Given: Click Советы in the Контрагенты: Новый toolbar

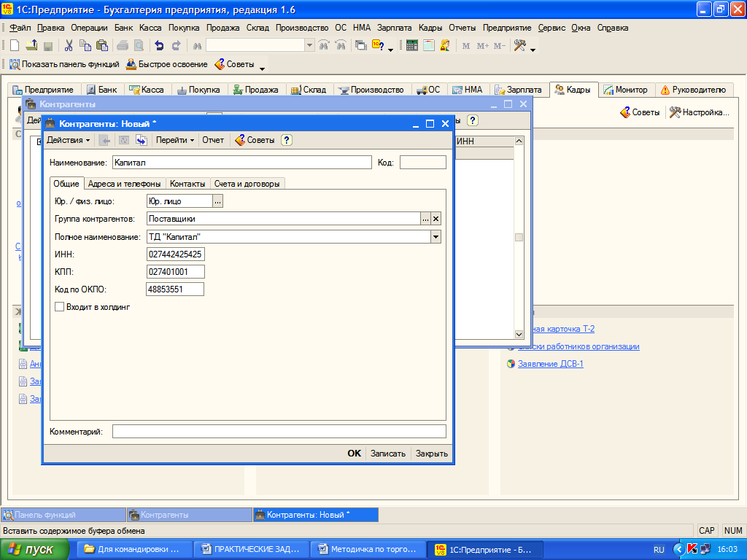Looking at the screenshot, I should [255, 140].
